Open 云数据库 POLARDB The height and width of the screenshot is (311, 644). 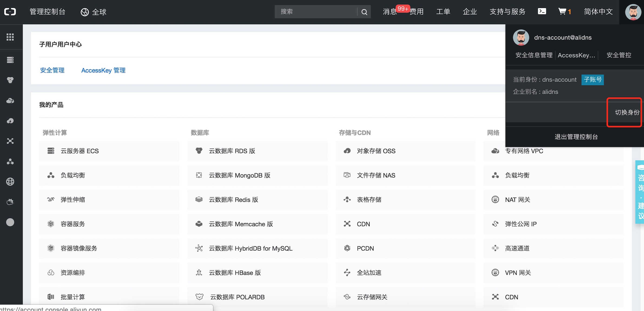tap(257, 297)
